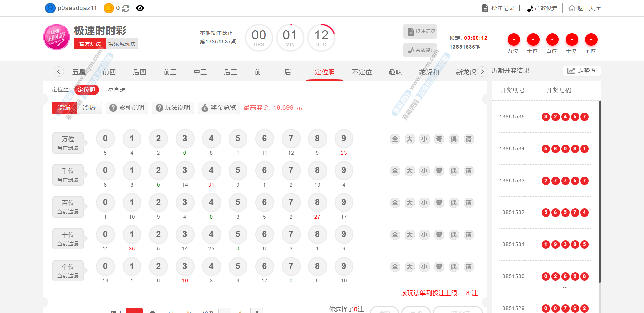
Task: Click the user avatar icon
Action: click(x=50, y=8)
